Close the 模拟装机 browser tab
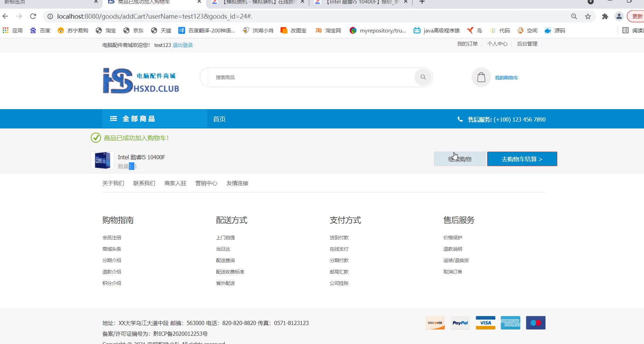This screenshot has width=644, height=344. [302, 2]
